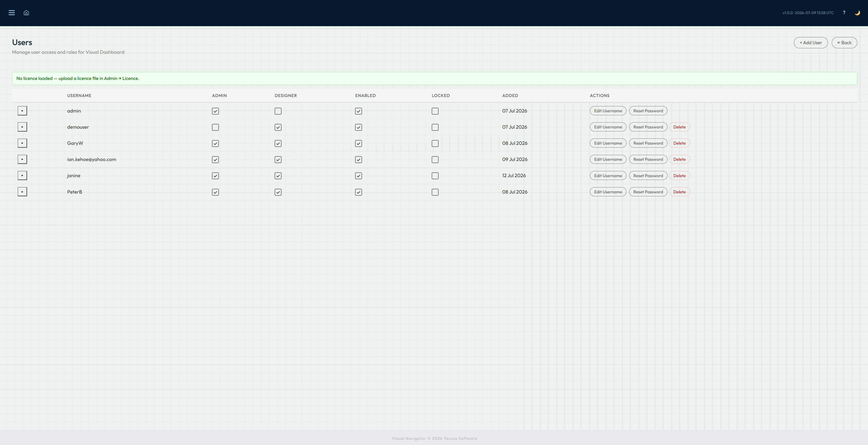
Task: Click the Back button
Action: tap(845, 43)
